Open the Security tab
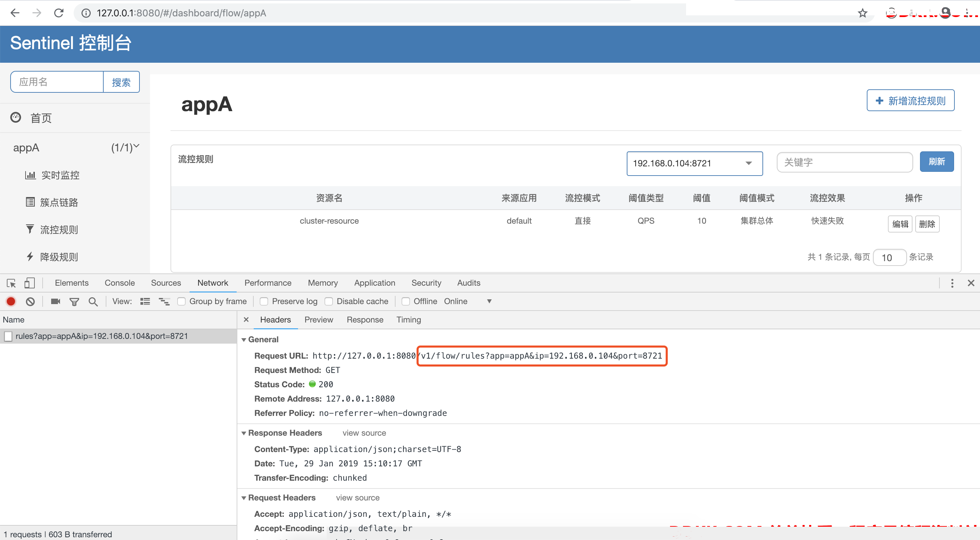The image size is (980, 540). coord(426,283)
